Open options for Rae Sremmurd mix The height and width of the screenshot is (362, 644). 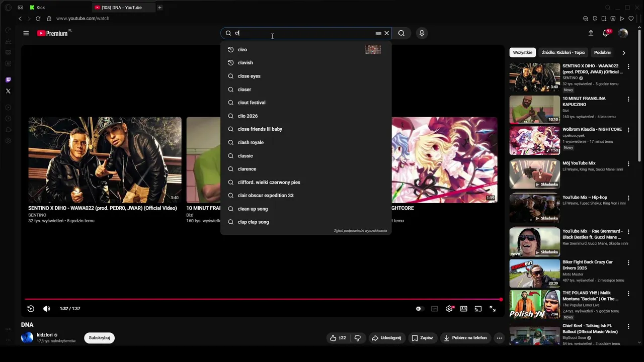(x=628, y=232)
